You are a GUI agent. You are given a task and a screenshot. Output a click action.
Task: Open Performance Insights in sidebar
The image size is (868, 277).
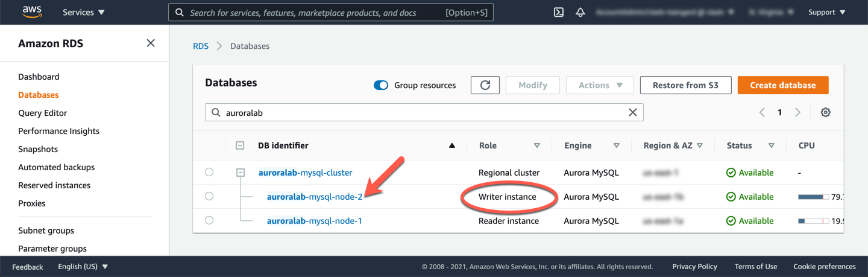[x=58, y=131]
